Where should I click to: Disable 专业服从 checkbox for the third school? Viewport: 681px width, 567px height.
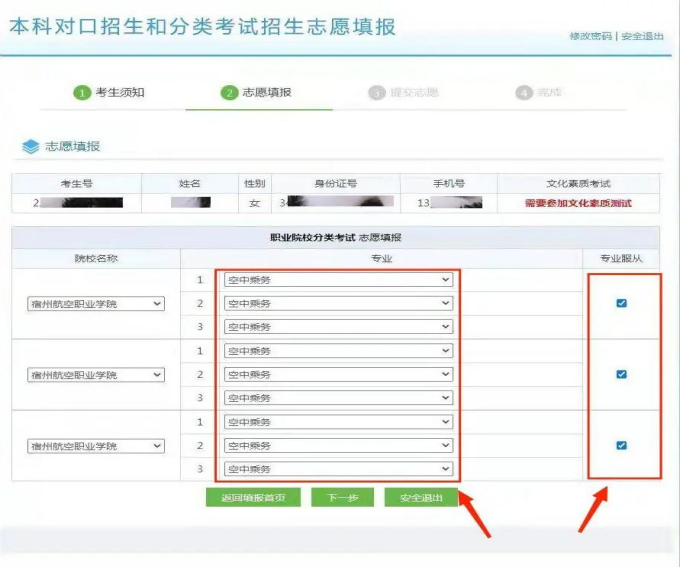621,445
